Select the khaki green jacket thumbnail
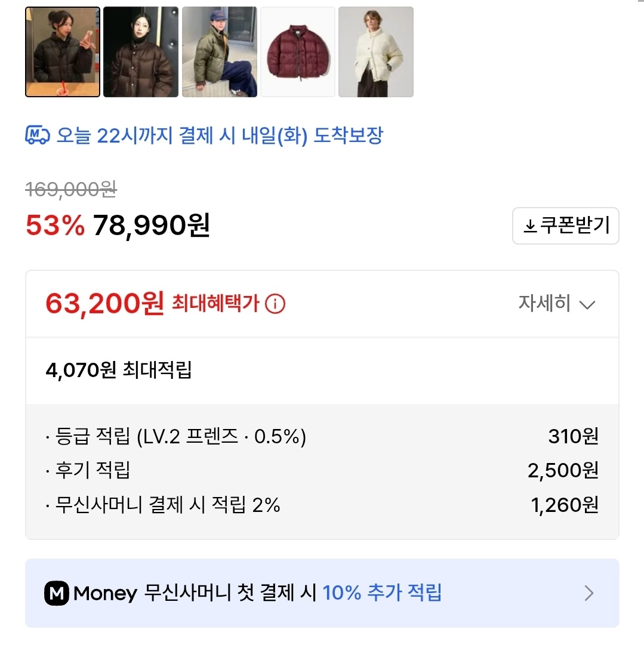 point(219,52)
